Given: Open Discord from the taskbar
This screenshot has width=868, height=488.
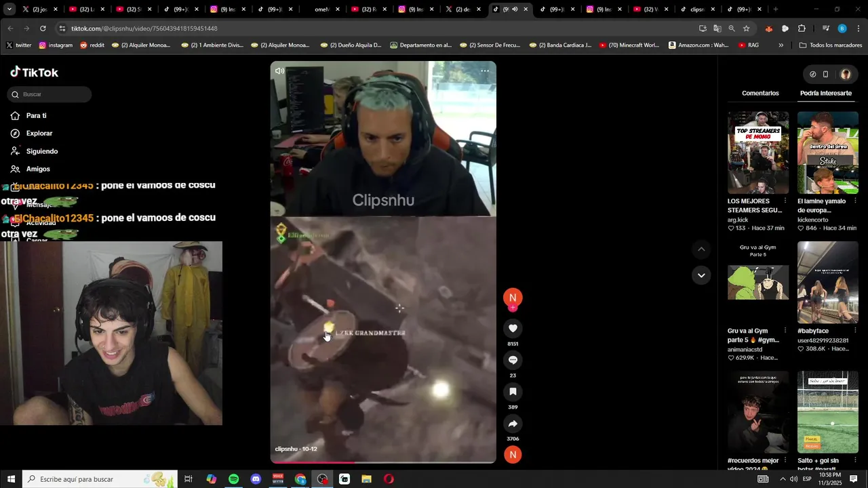Looking at the screenshot, I should [256, 479].
